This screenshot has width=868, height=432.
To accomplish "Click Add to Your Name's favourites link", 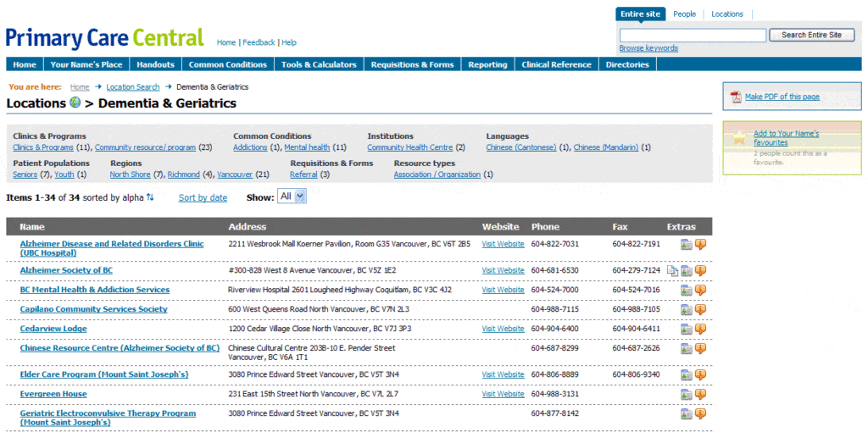I will [x=786, y=138].
